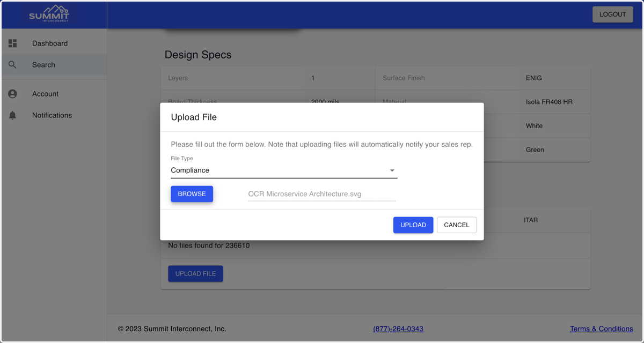Click the 2023 Summit Interconnect copyright text

(172, 329)
